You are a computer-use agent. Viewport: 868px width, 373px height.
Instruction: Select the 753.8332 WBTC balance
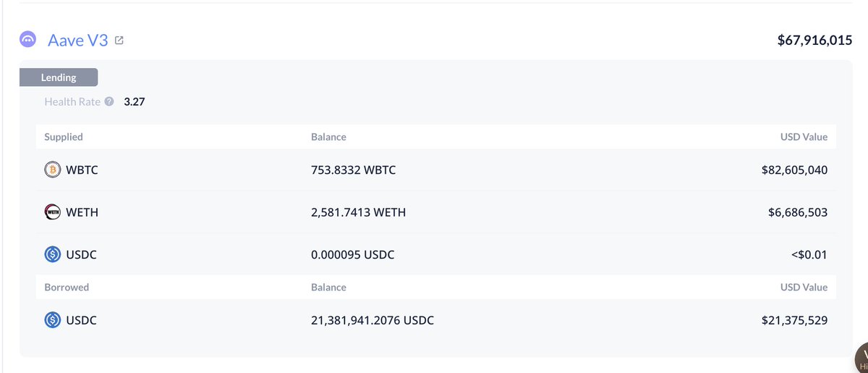[353, 170]
